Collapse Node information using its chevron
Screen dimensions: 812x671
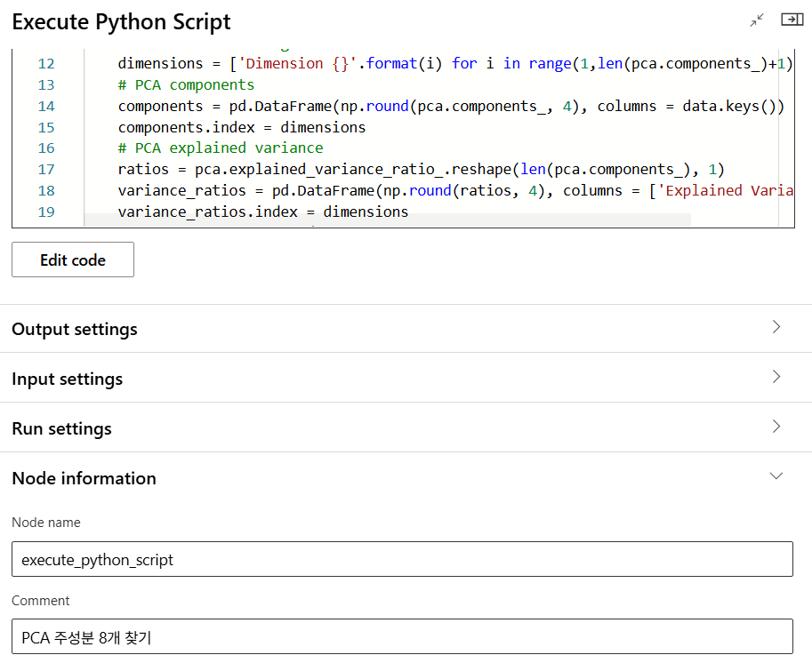click(x=776, y=476)
